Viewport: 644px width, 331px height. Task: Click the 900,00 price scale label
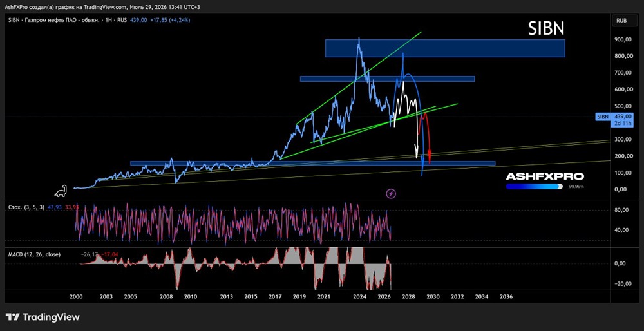(x=621, y=39)
